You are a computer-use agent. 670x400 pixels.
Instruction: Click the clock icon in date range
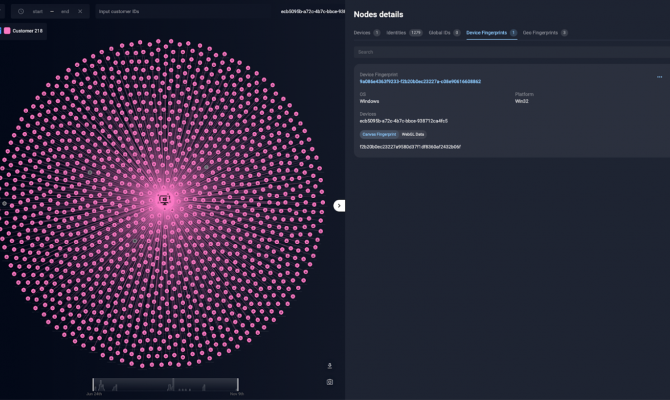click(x=21, y=12)
